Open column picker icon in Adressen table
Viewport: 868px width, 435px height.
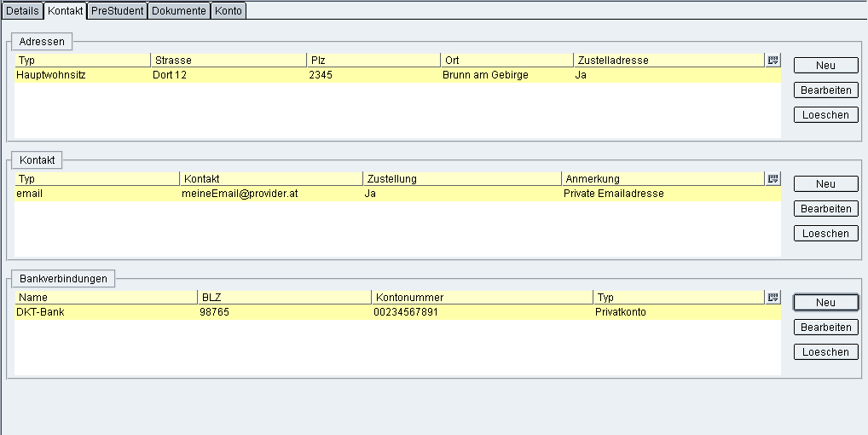(773, 61)
